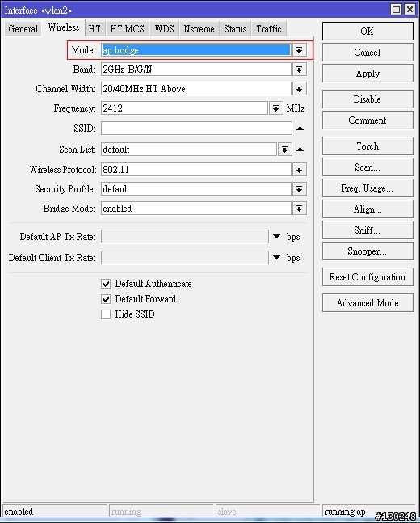Click the Bridge Mode enabled field
This screenshot has width=420, height=523.
(x=196, y=209)
